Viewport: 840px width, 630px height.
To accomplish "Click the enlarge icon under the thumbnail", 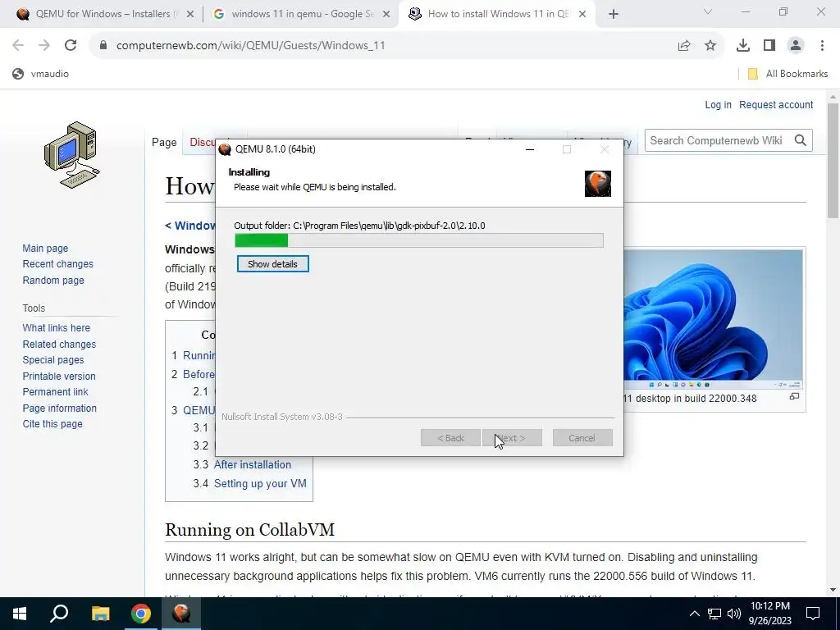I will [794, 396].
